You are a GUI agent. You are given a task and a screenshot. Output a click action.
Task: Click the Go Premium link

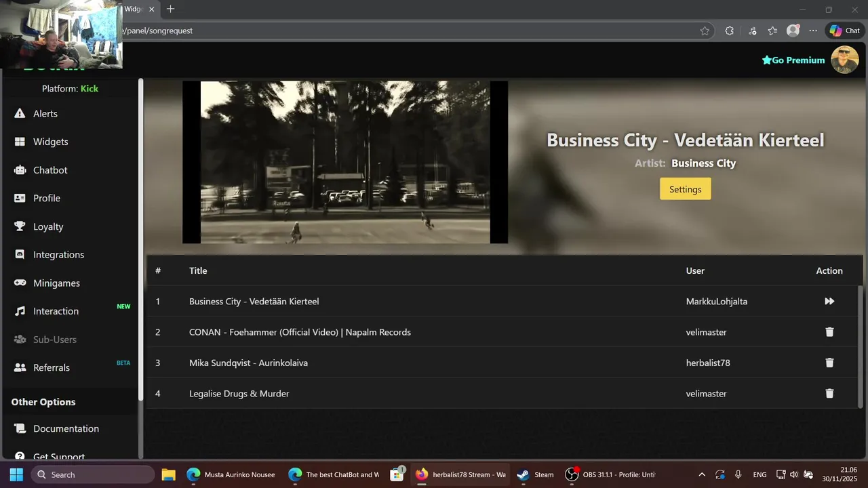[793, 60]
